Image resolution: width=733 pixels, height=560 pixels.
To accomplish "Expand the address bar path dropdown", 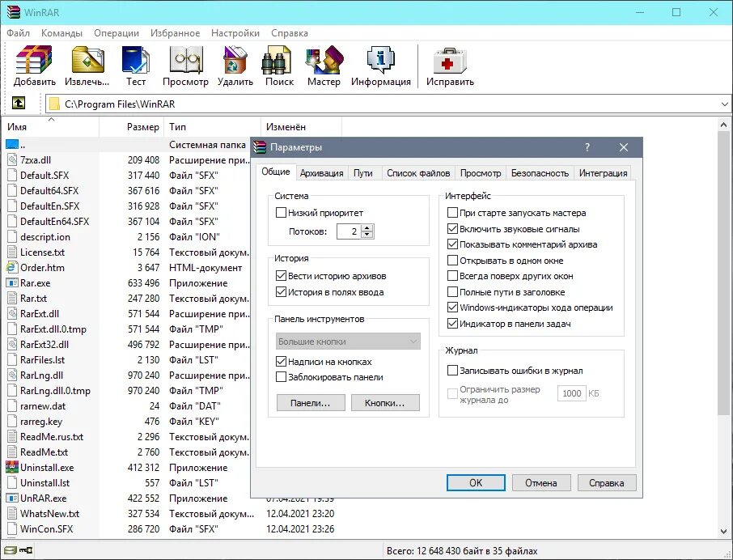I will click(x=725, y=104).
